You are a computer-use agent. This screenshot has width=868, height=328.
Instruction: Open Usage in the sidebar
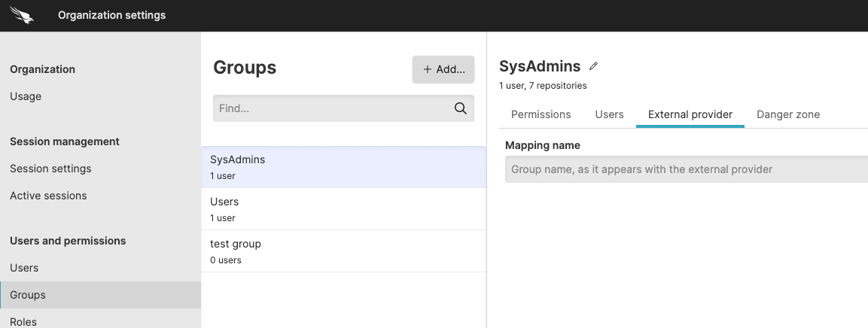coord(26,96)
